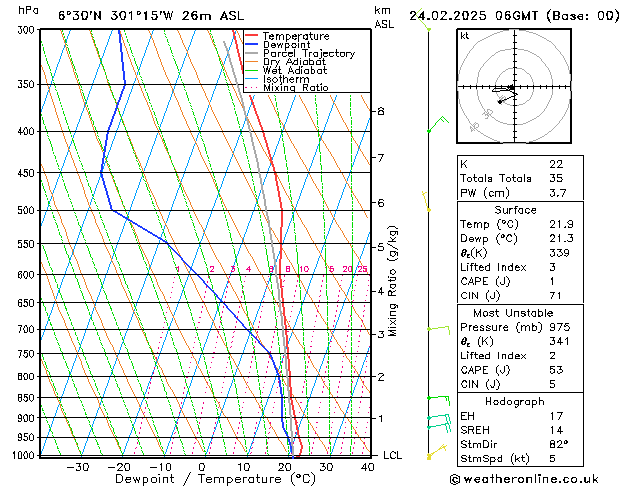Click the Dewpoint legend entry
Screen dimensions: 629x486
278,45
